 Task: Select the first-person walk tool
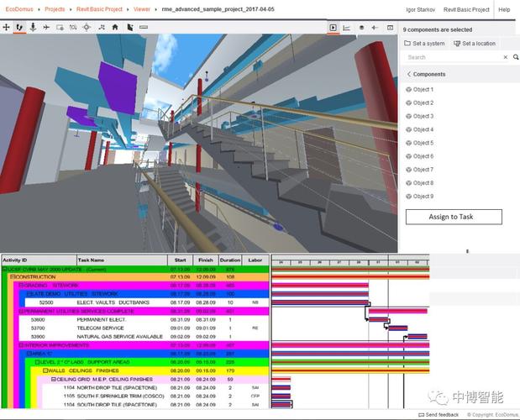(x=20, y=27)
